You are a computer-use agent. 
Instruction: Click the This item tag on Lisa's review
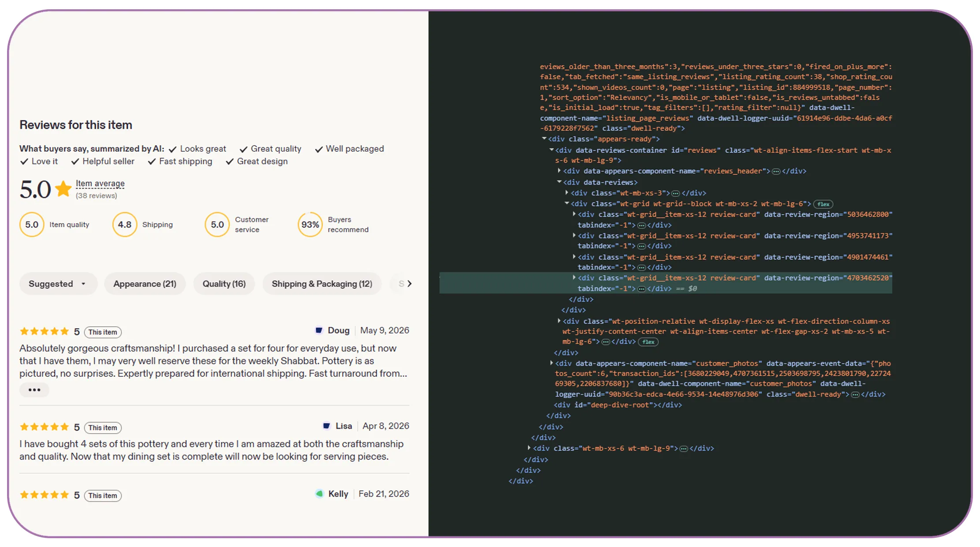pyautogui.click(x=103, y=427)
